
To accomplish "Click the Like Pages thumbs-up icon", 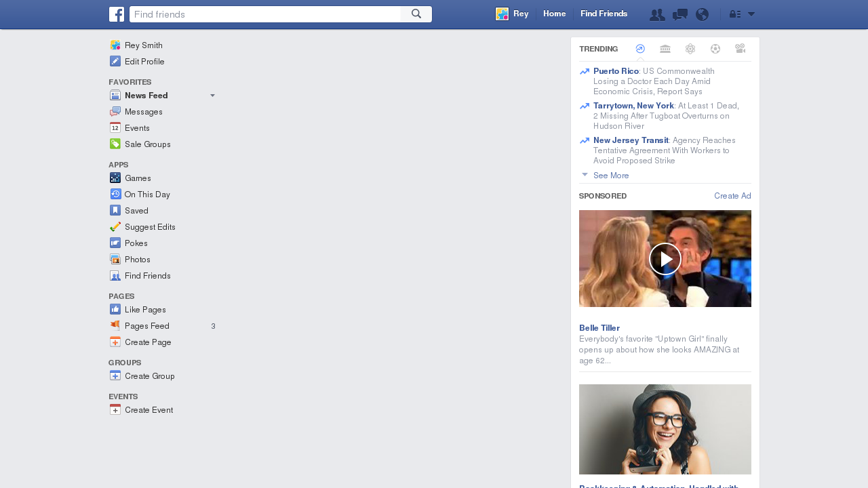I will point(115,310).
